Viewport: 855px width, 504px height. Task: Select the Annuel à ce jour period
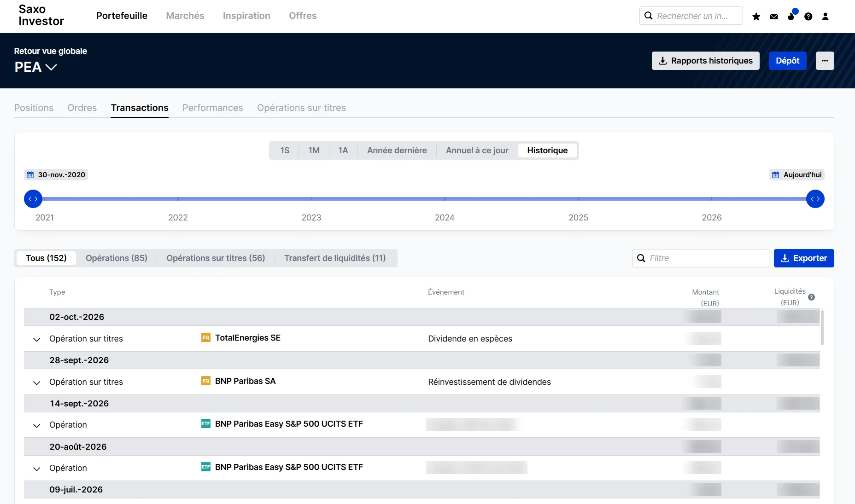[x=477, y=151]
